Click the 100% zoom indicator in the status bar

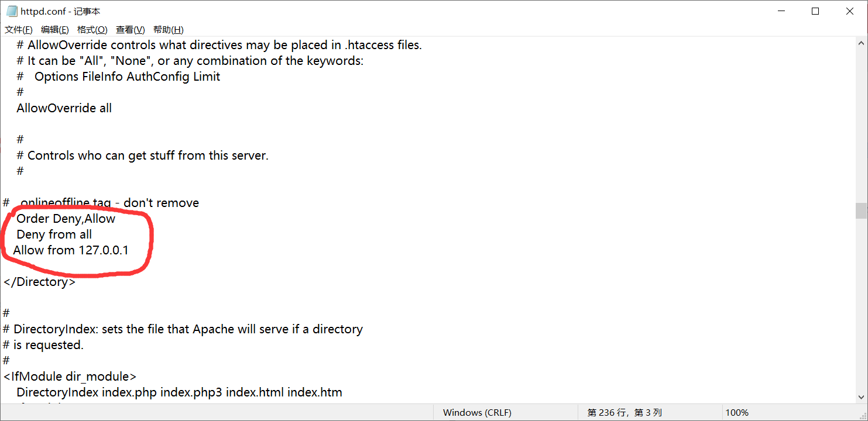[737, 412]
